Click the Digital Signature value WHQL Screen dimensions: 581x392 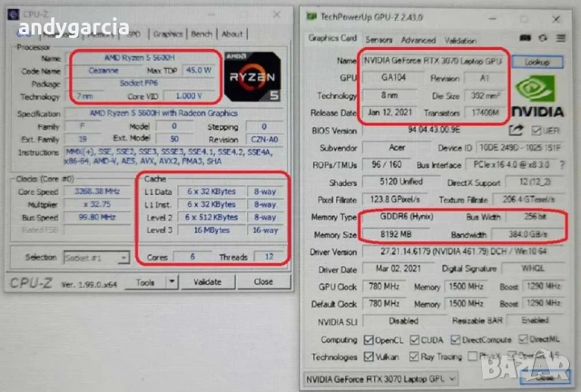pos(533,269)
